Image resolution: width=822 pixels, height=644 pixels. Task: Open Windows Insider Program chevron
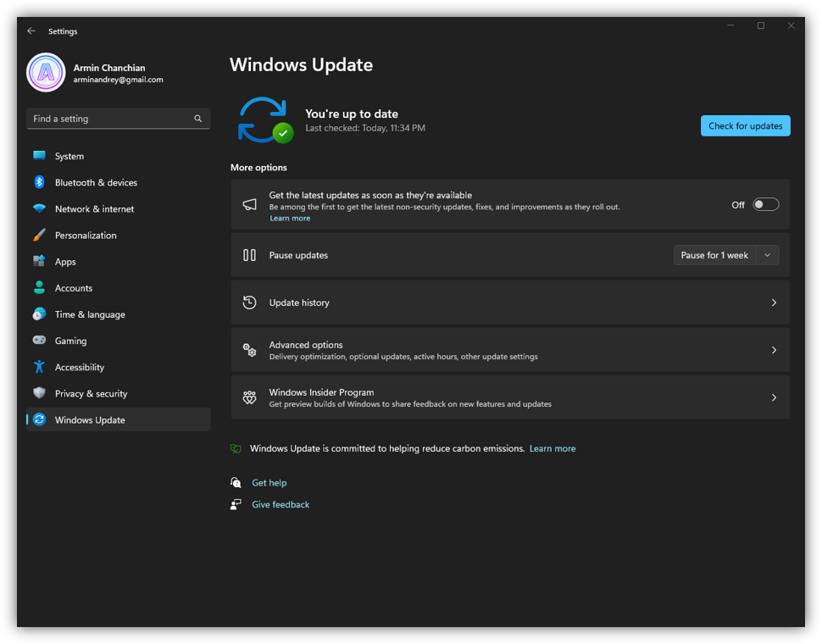tap(774, 397)
